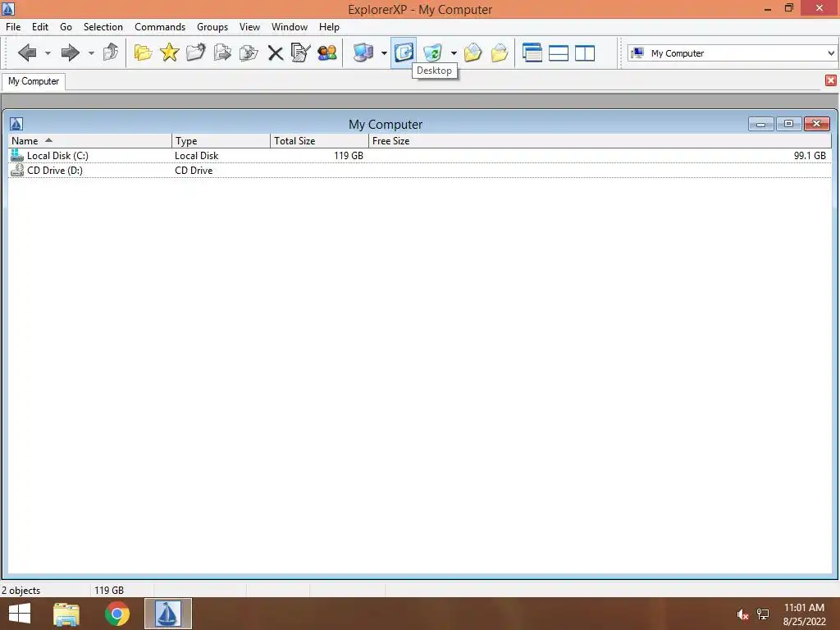This screenshot has height=630, width=840.
Task: Open the Go menu
Action: pyautogui.click(x=66, y=27)
